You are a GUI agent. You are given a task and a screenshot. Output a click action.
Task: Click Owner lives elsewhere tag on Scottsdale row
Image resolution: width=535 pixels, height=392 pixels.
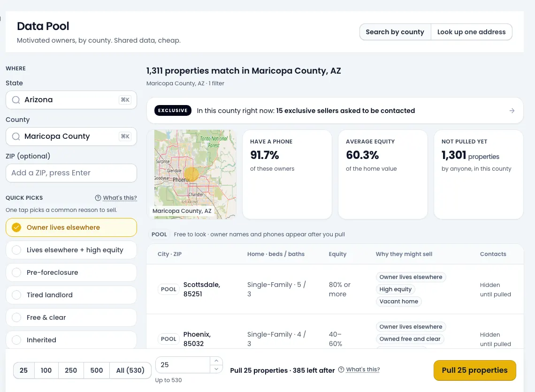tap(411, 277)
